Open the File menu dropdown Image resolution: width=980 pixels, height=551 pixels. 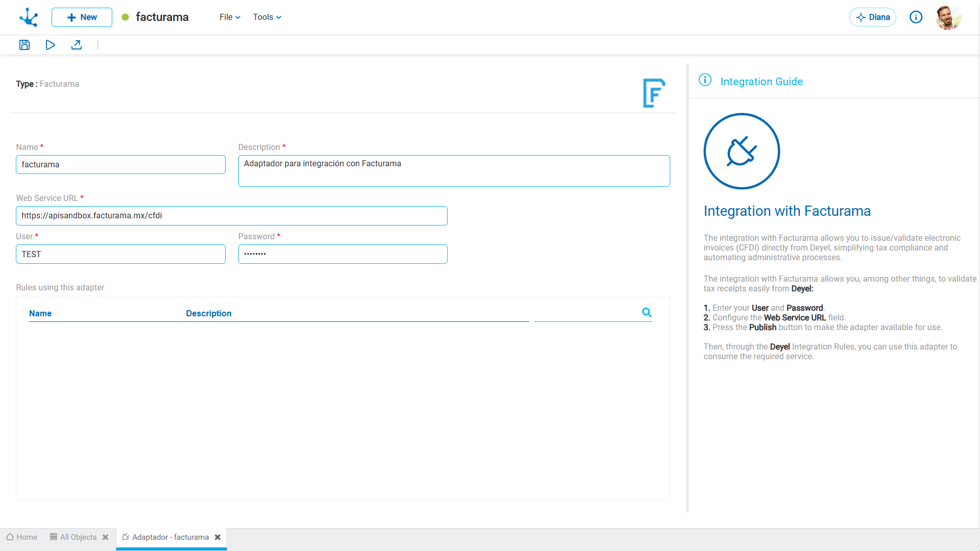coord(230,17)
